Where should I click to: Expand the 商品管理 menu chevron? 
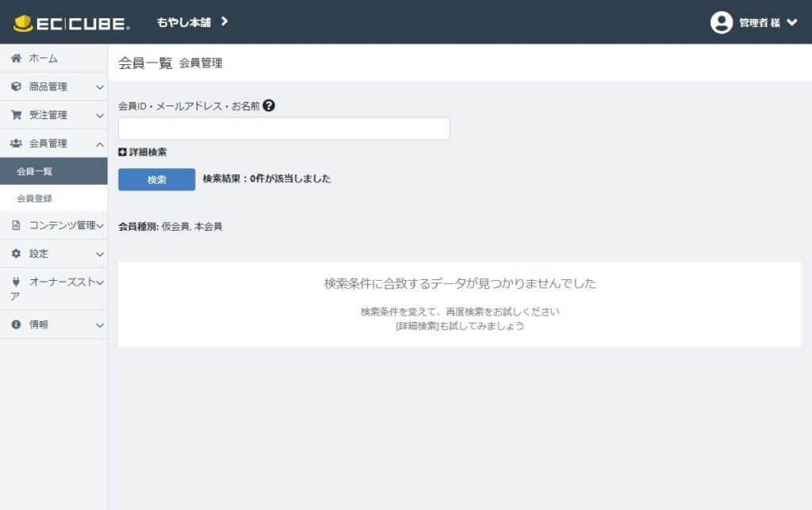pyautogui.click(x=99, y=87)
